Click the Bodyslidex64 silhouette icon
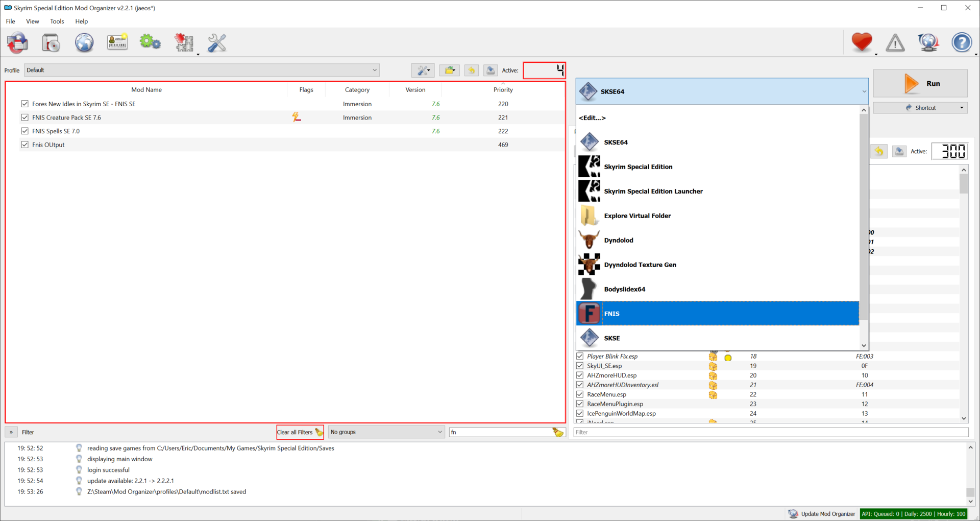 tap(589, 289)
